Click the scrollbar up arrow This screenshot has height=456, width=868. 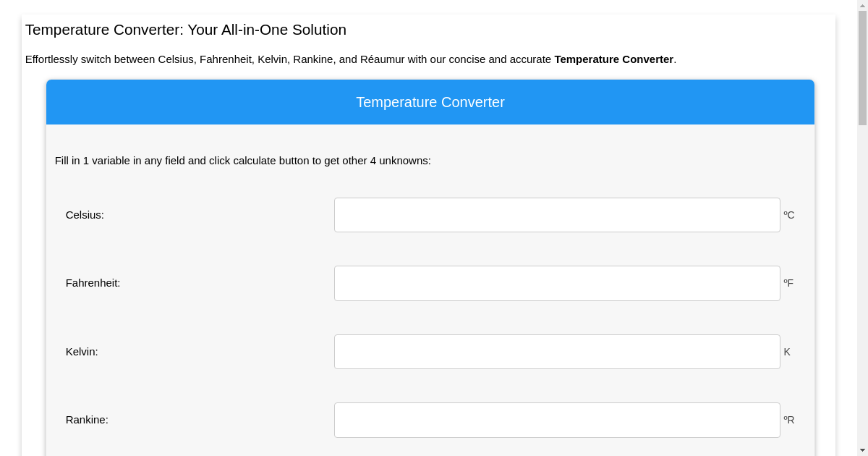point(863,7)
